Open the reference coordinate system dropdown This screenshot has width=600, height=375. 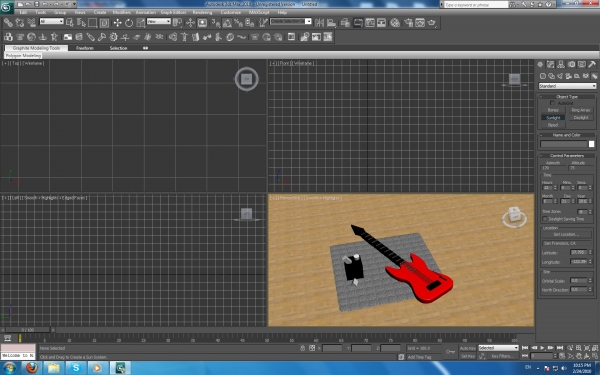(159, 21)
